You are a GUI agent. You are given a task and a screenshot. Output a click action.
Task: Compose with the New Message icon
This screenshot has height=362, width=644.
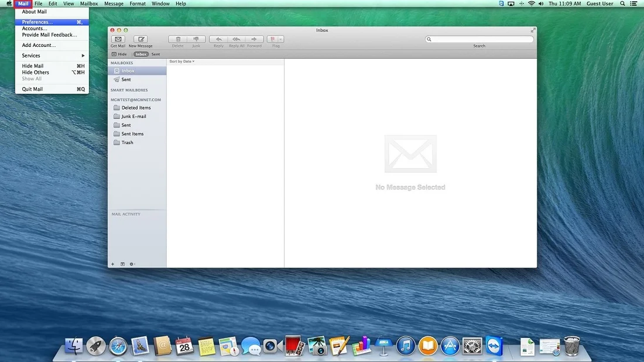point(141,39)
